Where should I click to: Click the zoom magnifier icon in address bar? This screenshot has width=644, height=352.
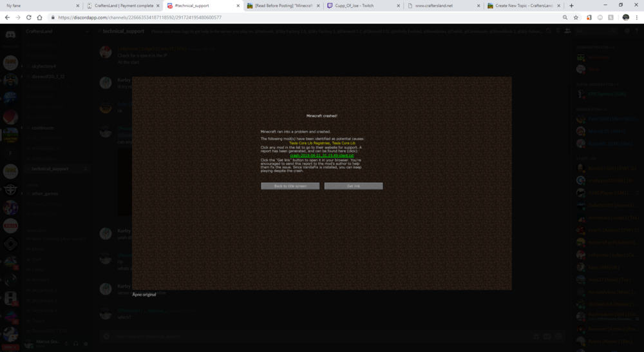[x=565, y=17]
